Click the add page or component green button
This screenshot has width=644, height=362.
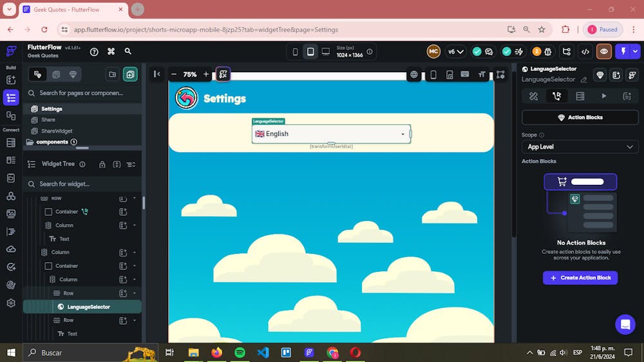pyautogui.click(x=130, y=74)
